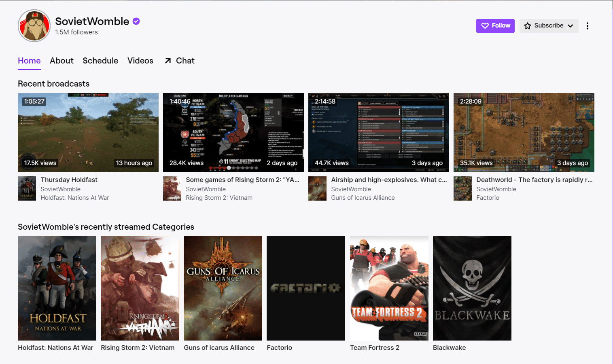Image resolution: width=613 pixels, height=364 pixels.
Task: Click the '28.4K views' label
Action: point(187,163)
